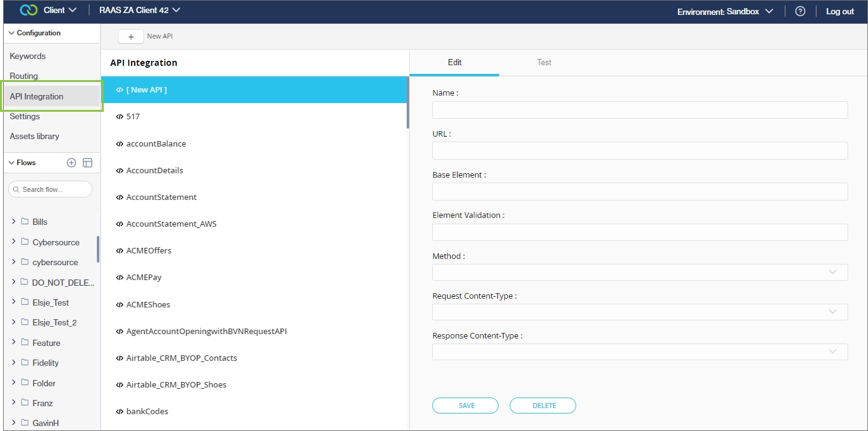Open the Environment Sandbox selector

(725, 11)
